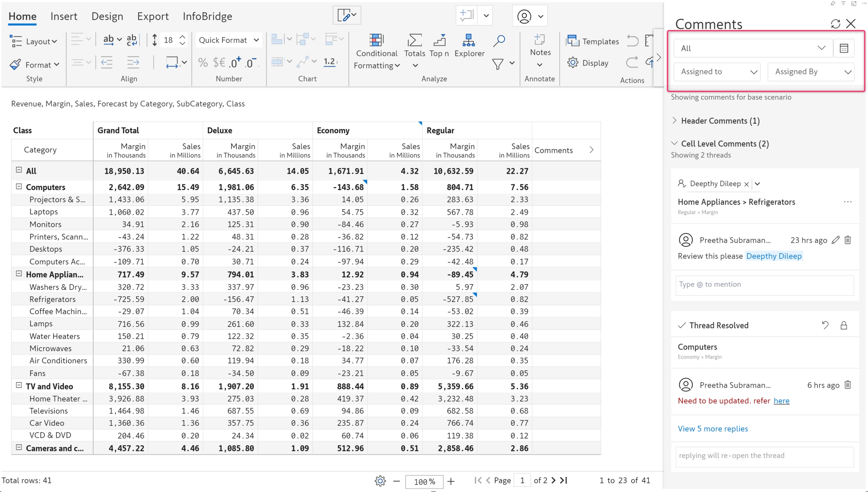Open the calendar date filter icon
This screenshot has height=492, width=868.
pyautogui.click(x=844, y=48)
